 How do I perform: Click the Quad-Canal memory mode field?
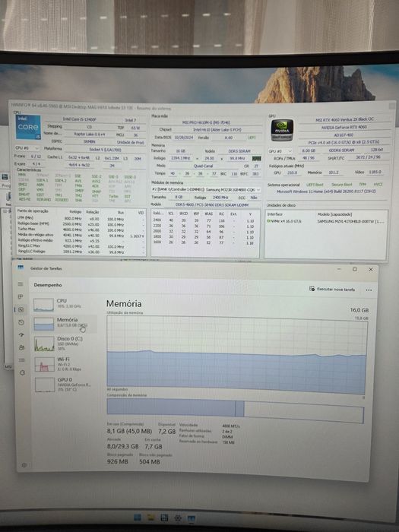pos(203,166)
